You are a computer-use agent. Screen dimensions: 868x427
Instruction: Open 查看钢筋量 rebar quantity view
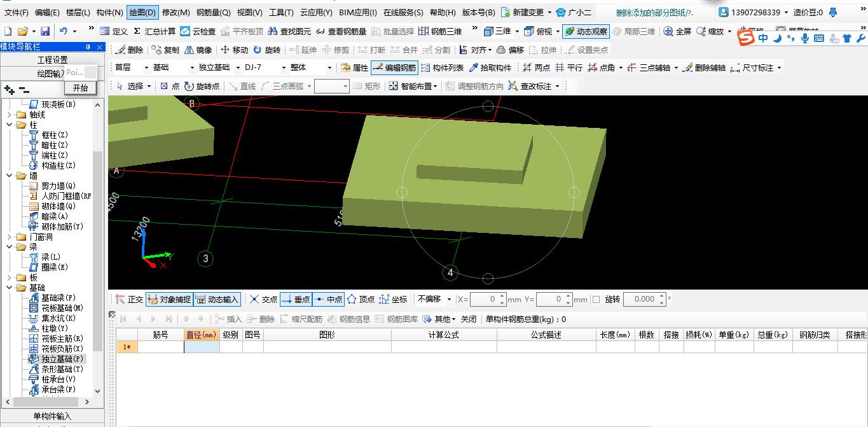pyautogui.click(x=341, y=31)
